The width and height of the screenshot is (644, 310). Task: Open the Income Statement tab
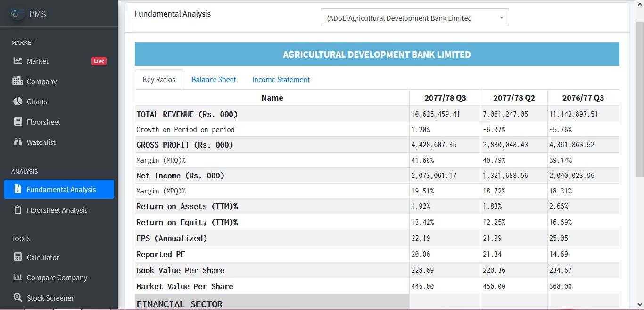281,80
